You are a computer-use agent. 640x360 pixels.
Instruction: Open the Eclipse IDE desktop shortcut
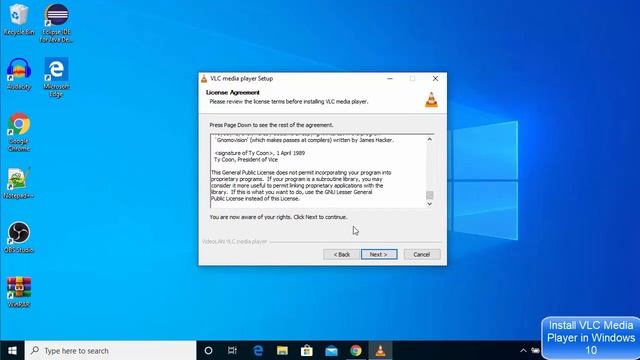pyautogui.click(x=56, y=23)
